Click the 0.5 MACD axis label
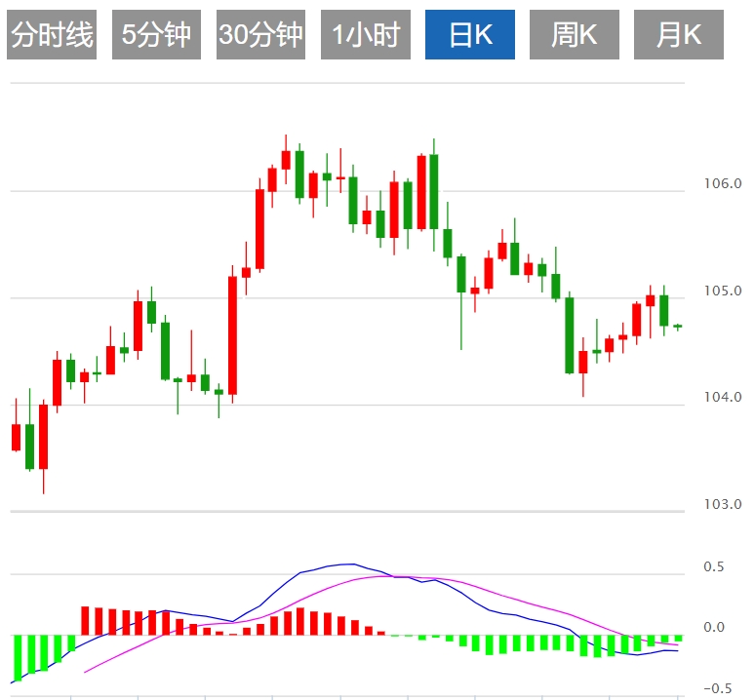This screenshot has height=700, width=755. point(714,566)
